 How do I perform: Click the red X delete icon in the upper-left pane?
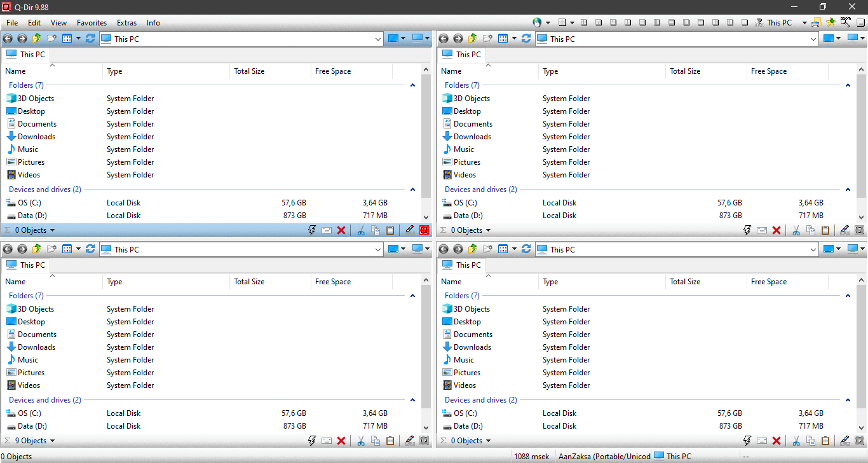click(x=341, y=230)
